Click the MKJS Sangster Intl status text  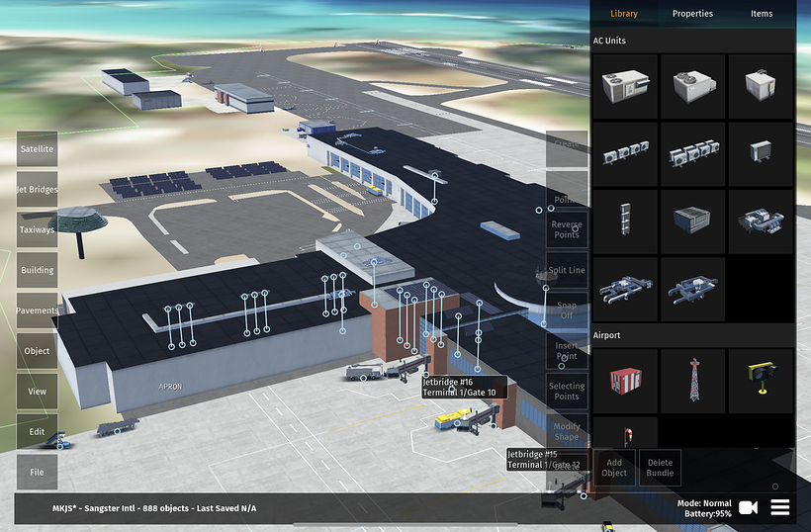[154, 508]
